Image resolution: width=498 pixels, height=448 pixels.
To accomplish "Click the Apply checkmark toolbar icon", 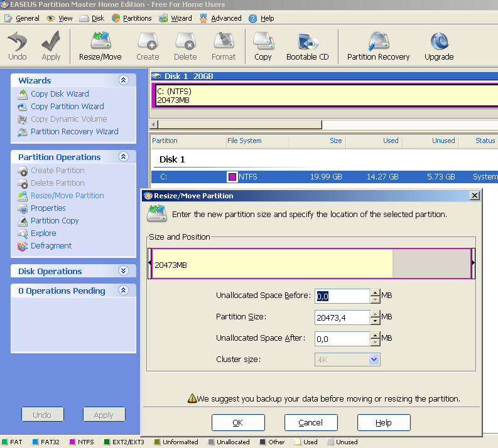I will tap(51, 46).
